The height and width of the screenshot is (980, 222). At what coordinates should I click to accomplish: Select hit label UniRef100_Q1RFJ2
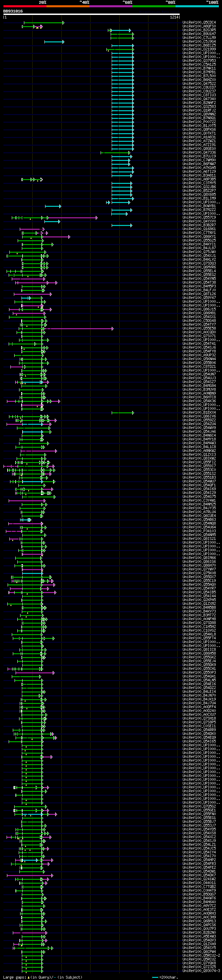click(x=199, y=110)
